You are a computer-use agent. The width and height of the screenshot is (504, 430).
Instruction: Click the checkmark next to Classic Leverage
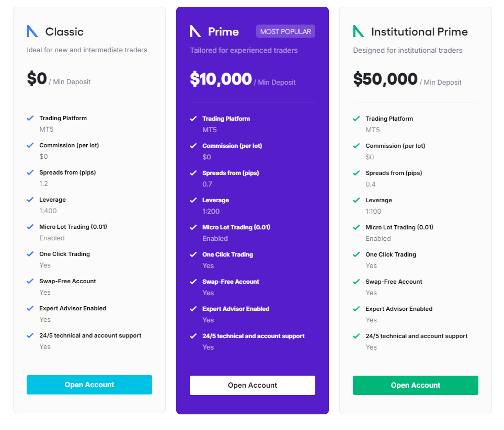[30, 200]
